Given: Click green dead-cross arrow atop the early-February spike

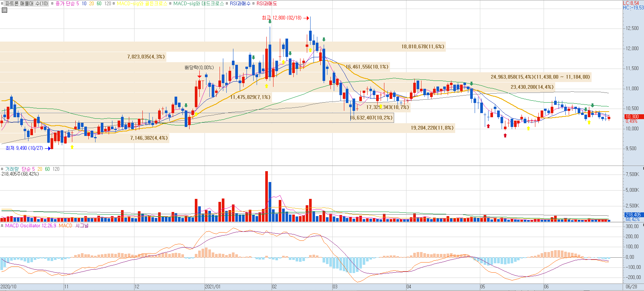Looking at the screenshot, I should [x=270, y=21].
